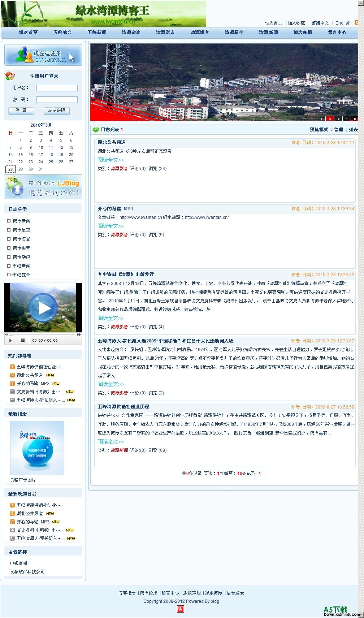364x618 pixels.
Task: Select slide number 1 in the banner
Action: point(321,118)
